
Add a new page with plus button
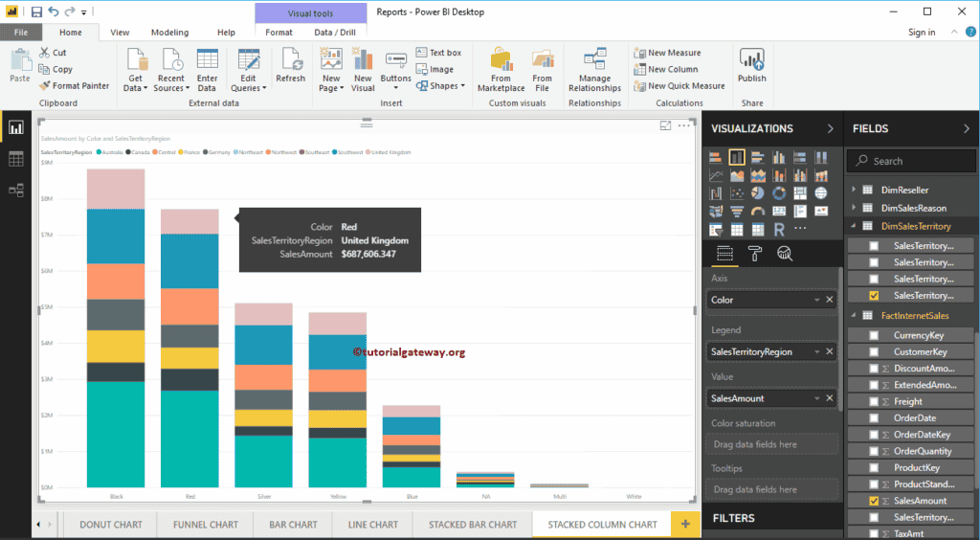click(x=684, y=525)
